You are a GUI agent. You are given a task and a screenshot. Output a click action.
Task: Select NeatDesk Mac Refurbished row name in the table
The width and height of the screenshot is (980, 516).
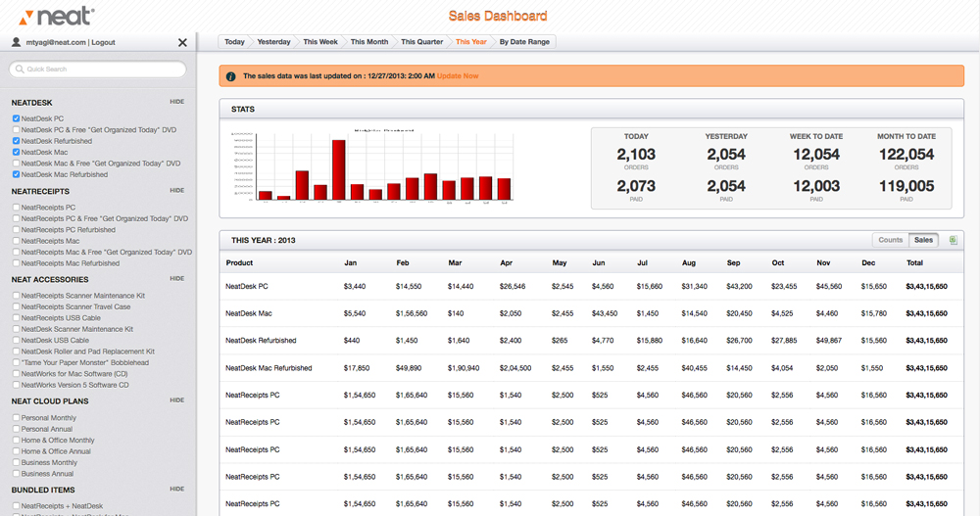pyautogui.click(x=269, y=368)
